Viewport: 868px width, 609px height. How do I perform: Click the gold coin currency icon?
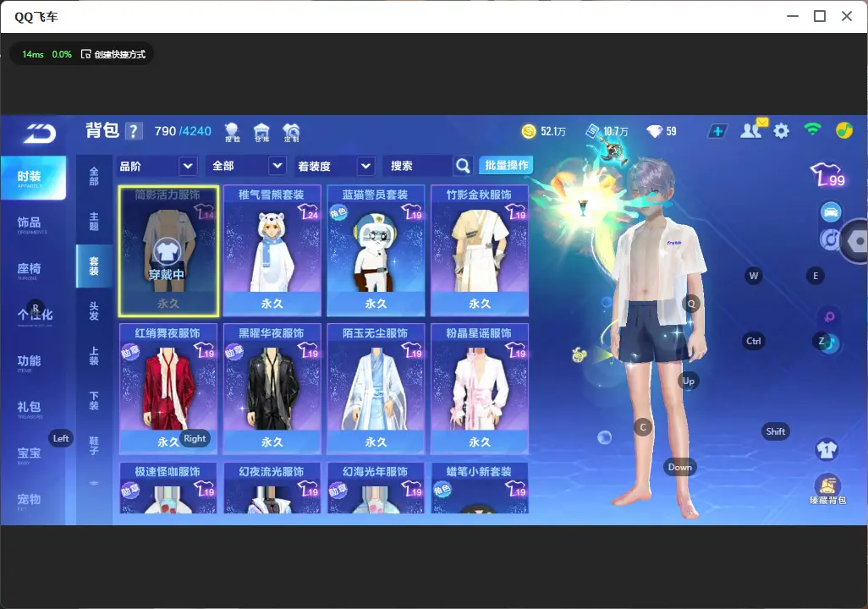pos(529,131)
